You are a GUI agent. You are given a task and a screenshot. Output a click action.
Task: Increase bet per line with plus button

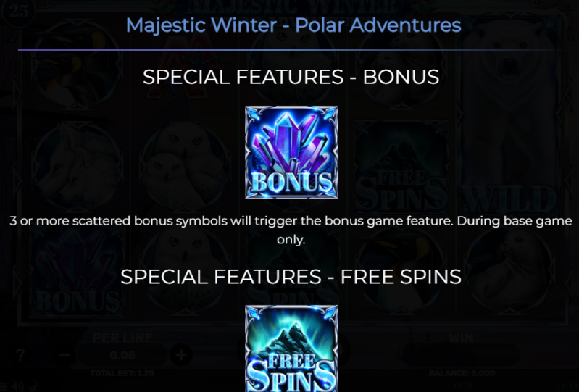(x=181, y=355)
